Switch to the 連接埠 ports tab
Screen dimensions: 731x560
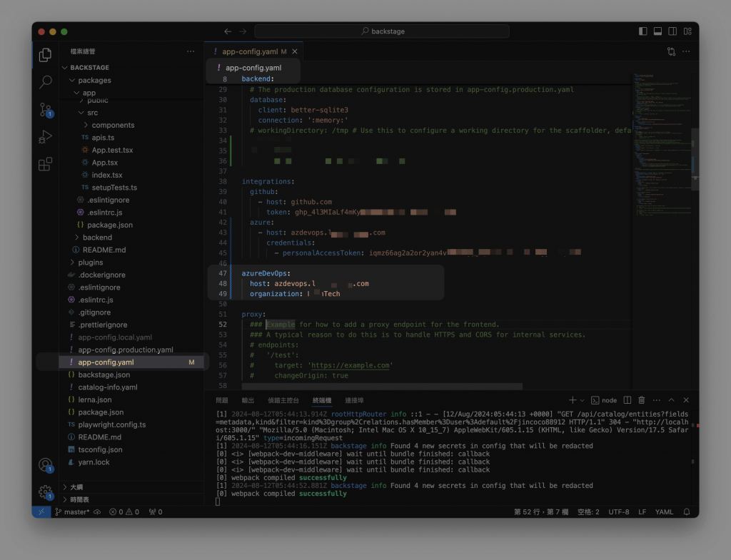[354, 400]
